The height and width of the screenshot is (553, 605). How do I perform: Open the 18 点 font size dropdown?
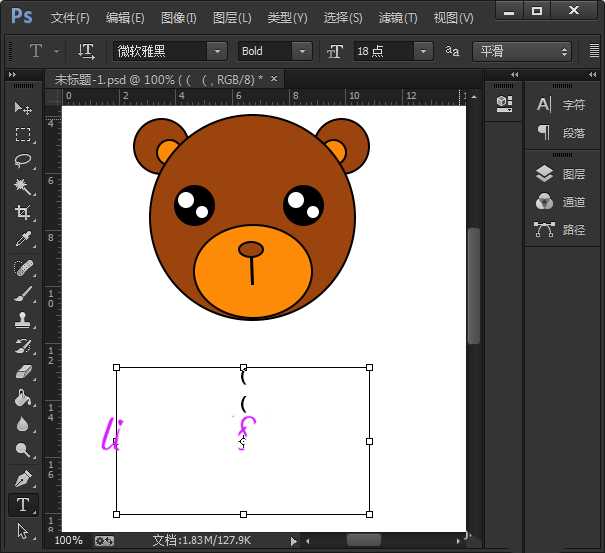(x=424, y=51)
